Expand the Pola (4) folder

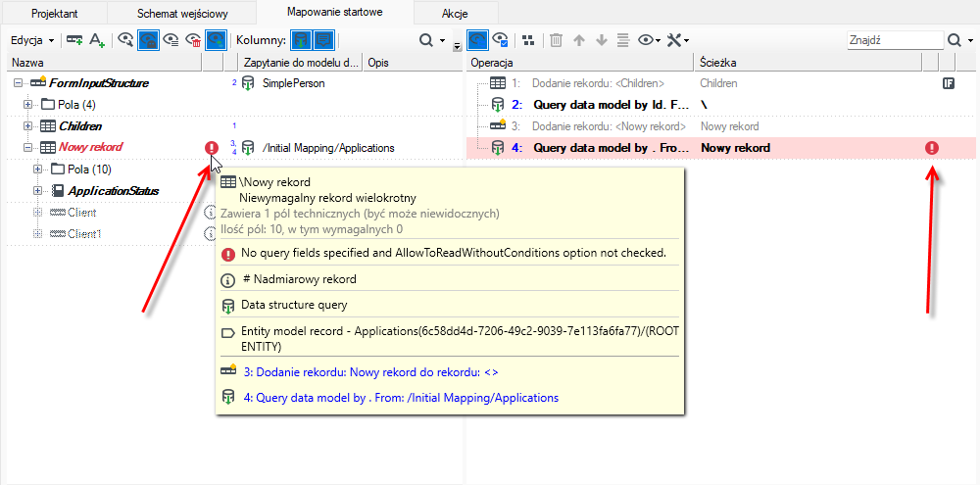pyautogui.click(x=27, y=105)
